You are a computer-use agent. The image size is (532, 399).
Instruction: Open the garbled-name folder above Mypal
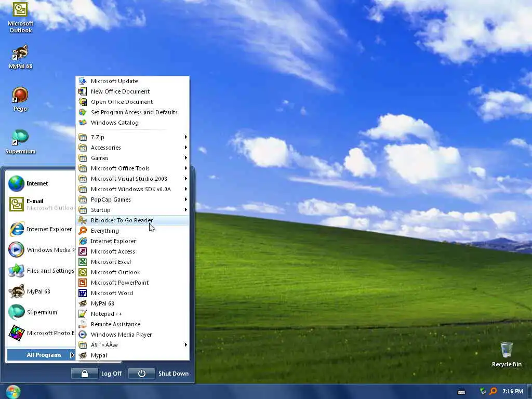click(132, 345)
